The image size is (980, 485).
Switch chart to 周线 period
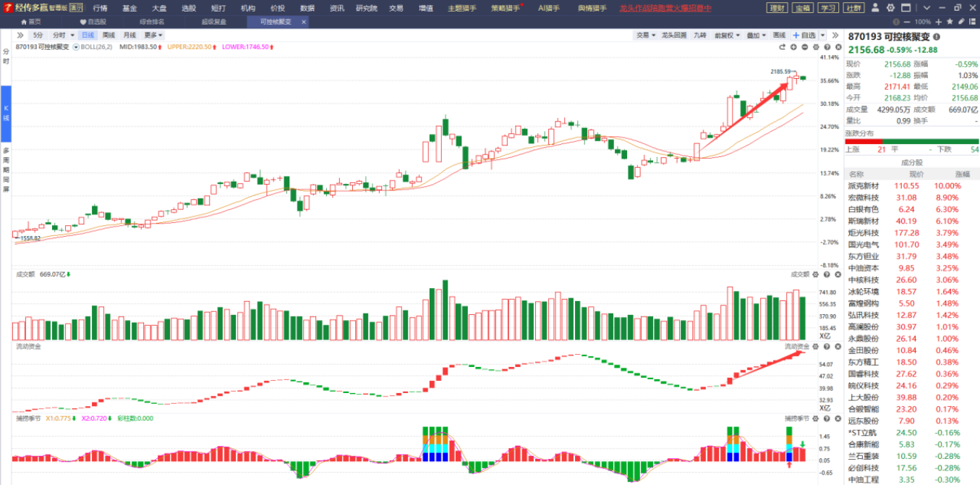[108, 35]
